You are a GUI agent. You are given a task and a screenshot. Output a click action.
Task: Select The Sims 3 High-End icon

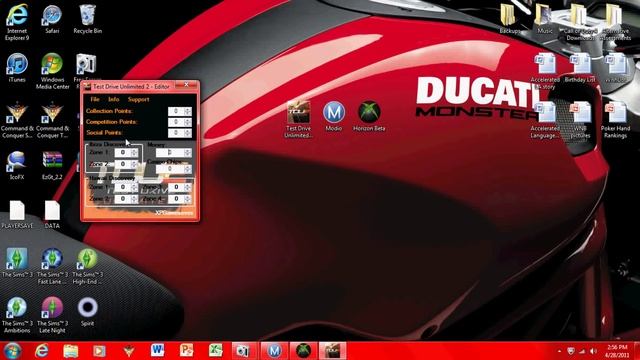pyautogui.click(x=87, y=266)
